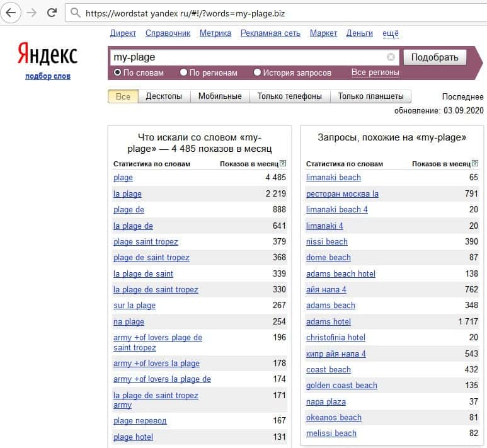Open the "plage saint tropez" query link

pyautogui.click(x=146, y=242)
